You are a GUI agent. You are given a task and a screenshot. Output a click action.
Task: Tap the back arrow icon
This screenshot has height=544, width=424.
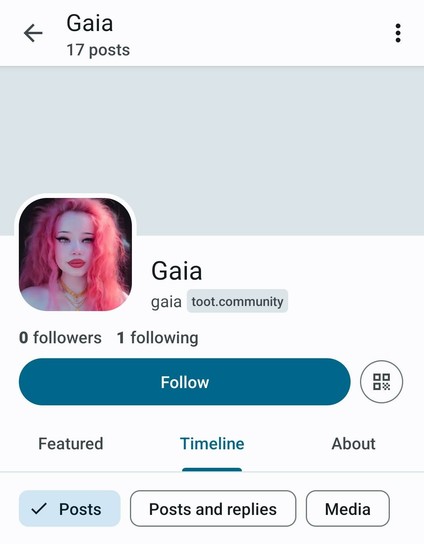[33, 33]
